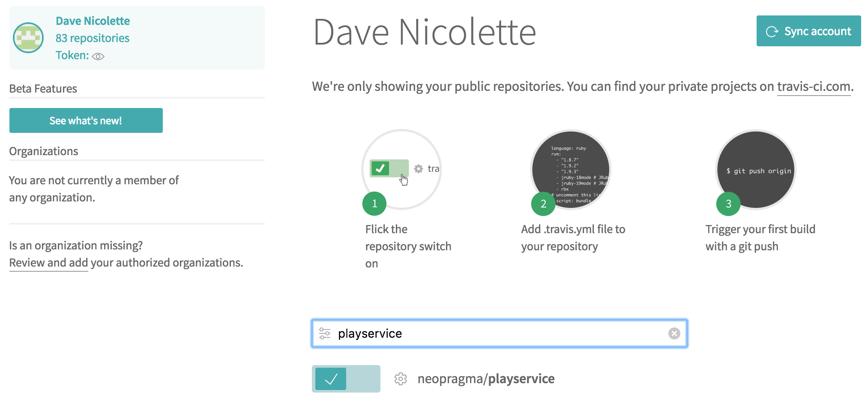
Task: Click the step 2 .travis.yml illustration
Action: tap(570, 170)
